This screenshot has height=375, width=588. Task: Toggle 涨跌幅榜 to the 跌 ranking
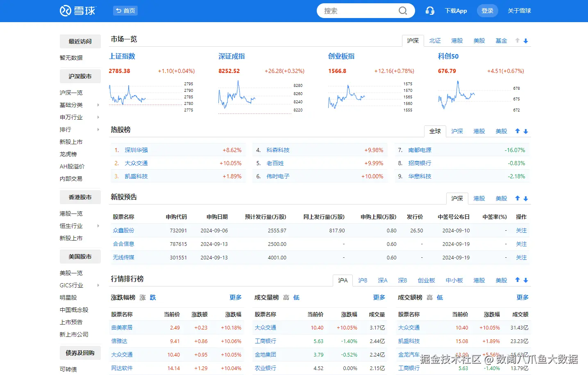pos(153,298)
